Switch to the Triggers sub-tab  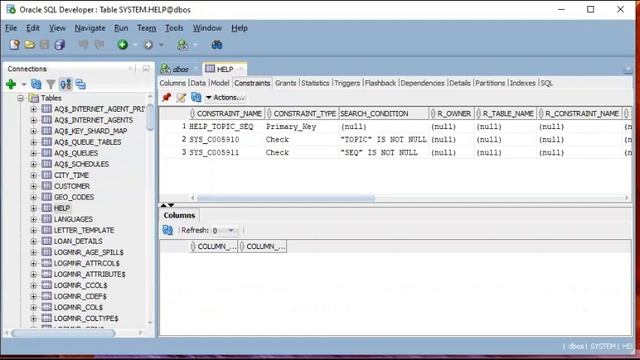pos(347,83)
